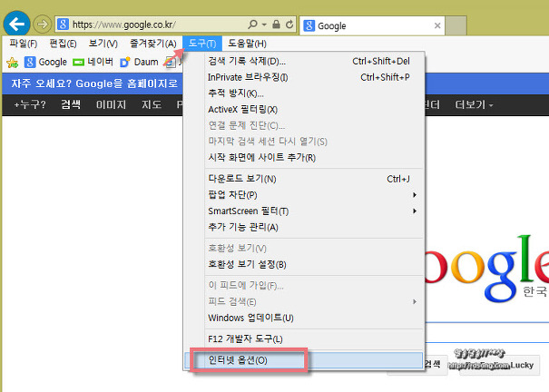Click the add-to-favorites star icon
The image size is (549, 392).
[x=12, y=63]
